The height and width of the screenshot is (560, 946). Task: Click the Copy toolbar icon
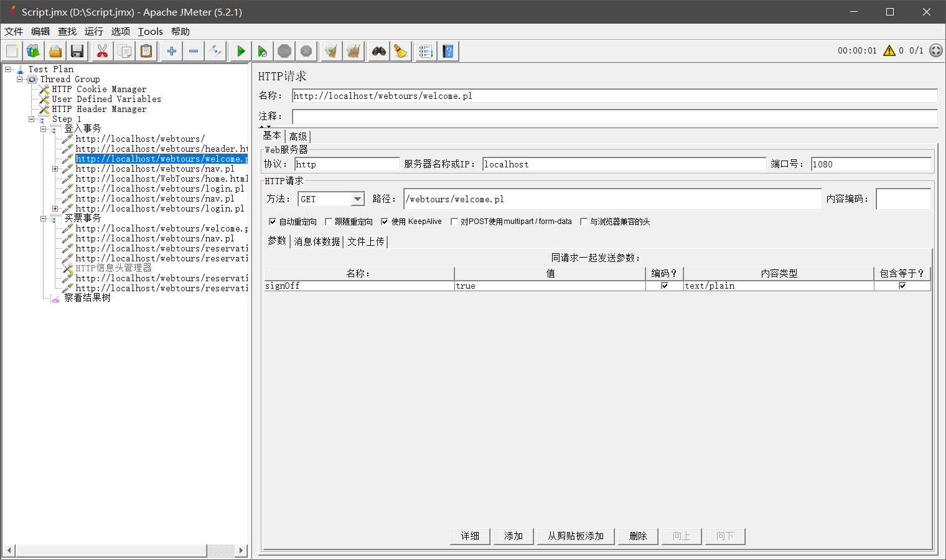[124, 51]
